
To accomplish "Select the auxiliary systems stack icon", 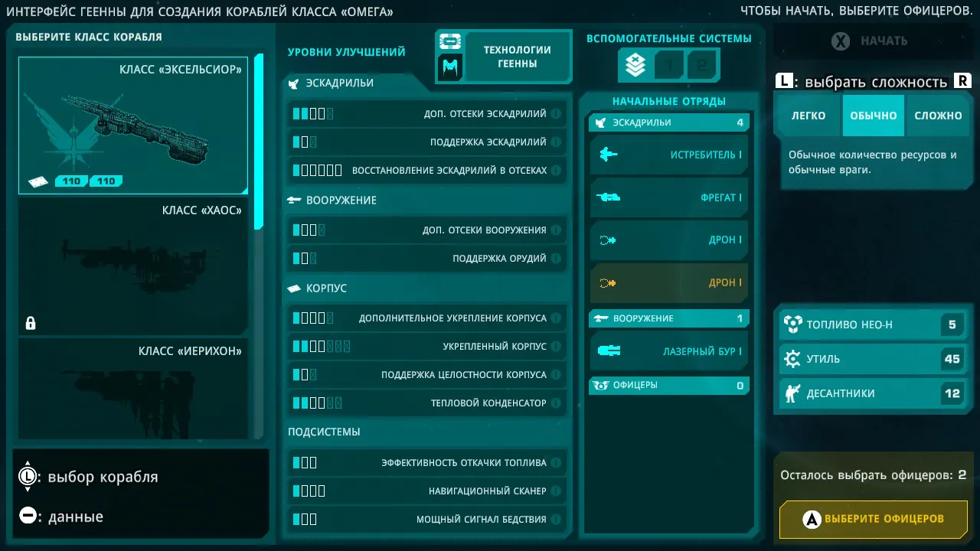I will tap(635, 66).
